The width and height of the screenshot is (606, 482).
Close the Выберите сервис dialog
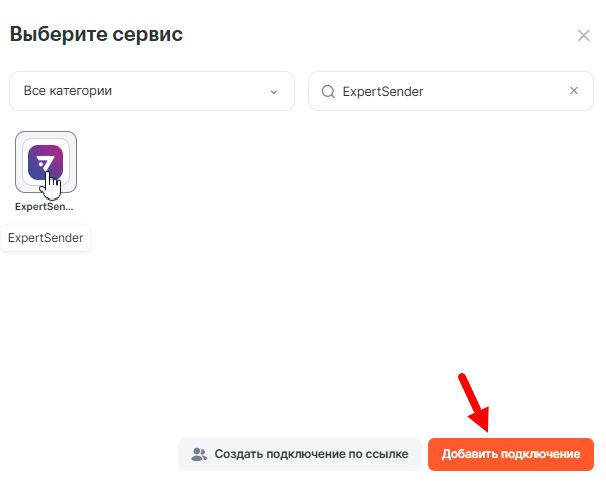(584, 36)
